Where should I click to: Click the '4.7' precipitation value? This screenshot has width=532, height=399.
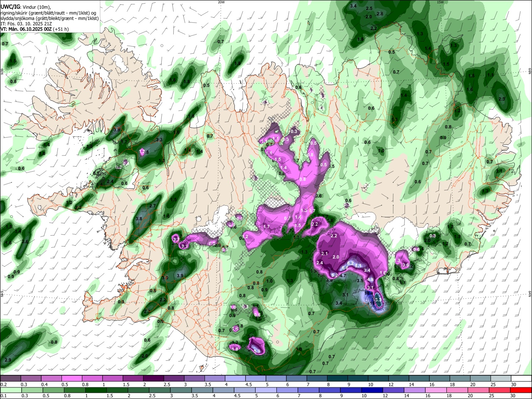[x=343, y=276]
